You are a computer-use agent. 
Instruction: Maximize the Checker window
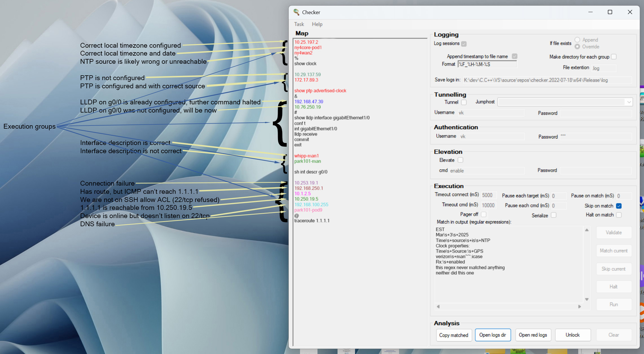click(610, 12)
